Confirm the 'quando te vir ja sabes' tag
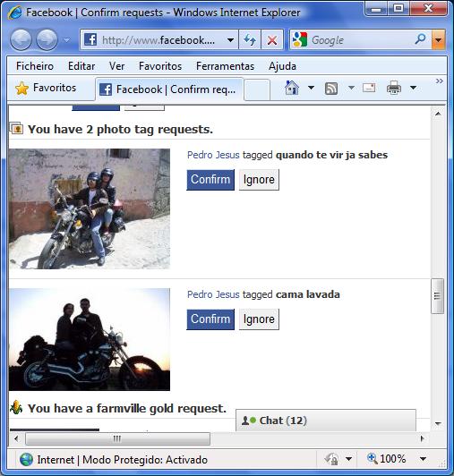Image resolution: width=454 pixels, height=476 pixels. pos(210,180)
